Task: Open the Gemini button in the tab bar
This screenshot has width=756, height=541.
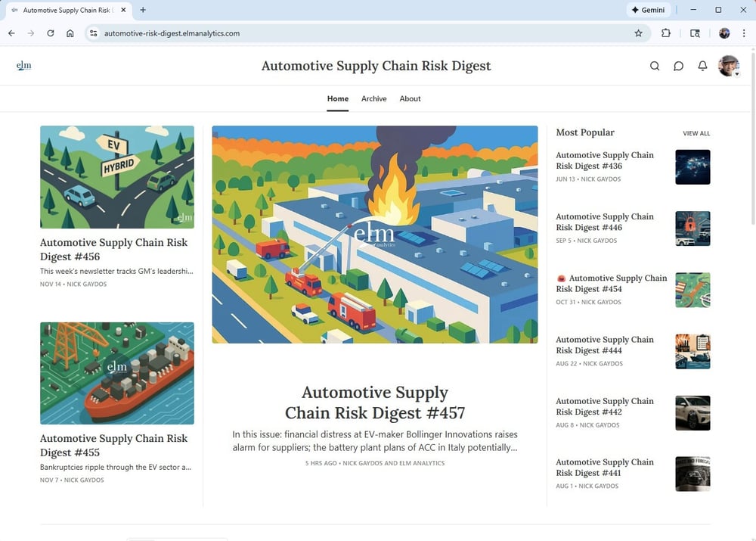Action: (648, 10)
